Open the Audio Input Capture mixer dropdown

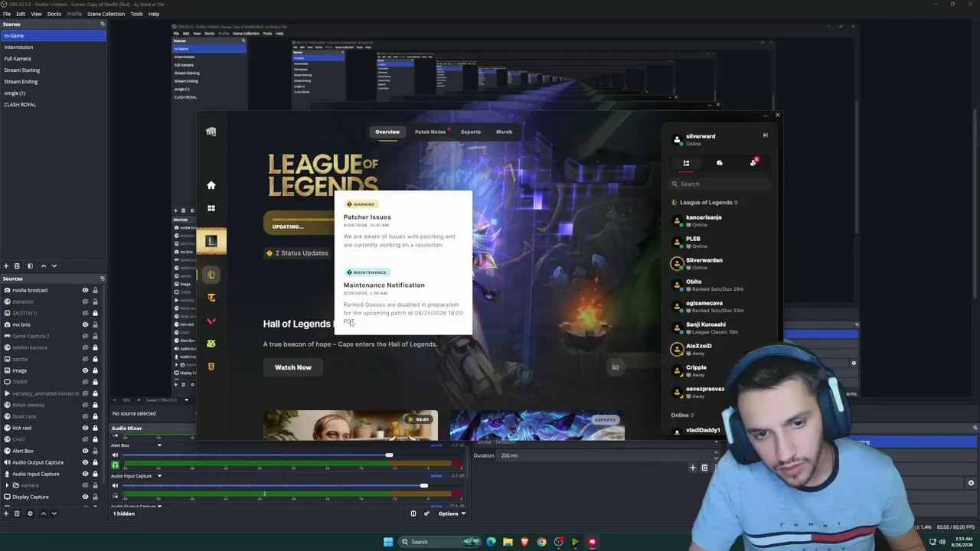tap(159, 476)
